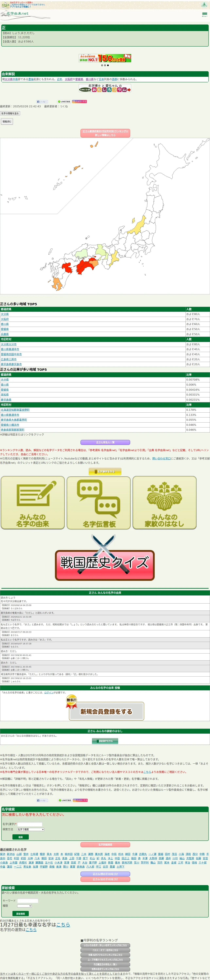Open the 問い合わせ窓口 link
The width and height of the screenshot is (210, 980).
[162, 458]
